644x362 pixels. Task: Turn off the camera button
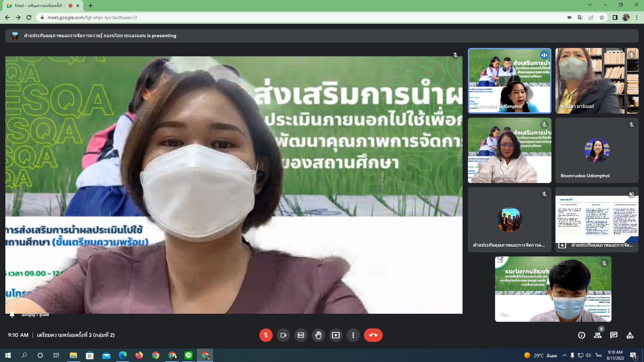pyautogui.click(x=283, y=335)
